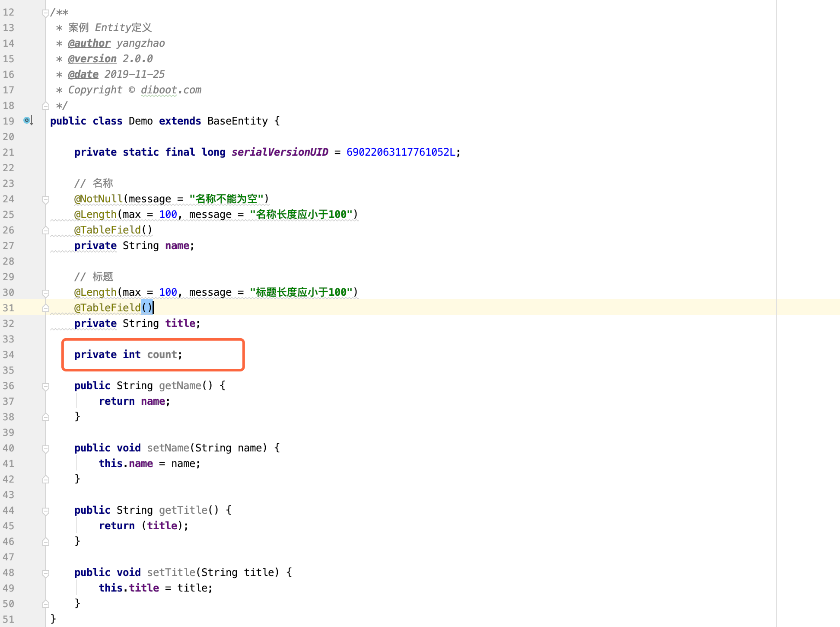
Task: Click inside the highlighted count field declaration
Action: pyautogui.click(x=162, y=355)
